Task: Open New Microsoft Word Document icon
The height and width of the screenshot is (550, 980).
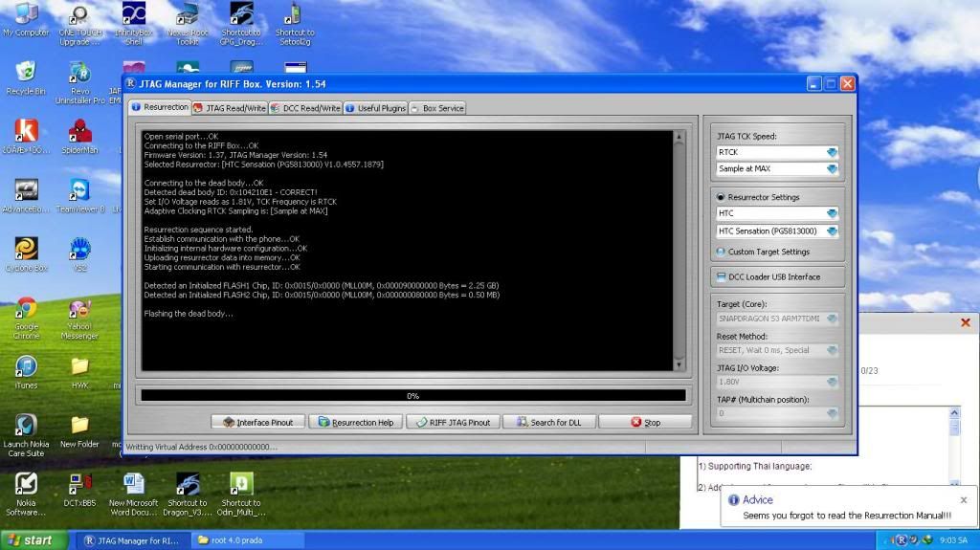Action: tap(134, 494)
